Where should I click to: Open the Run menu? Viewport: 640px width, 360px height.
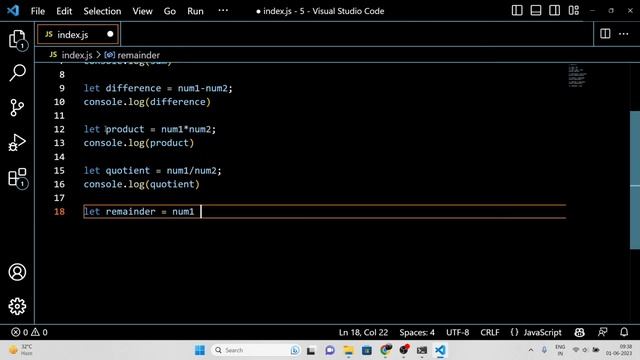pos(195,11)
